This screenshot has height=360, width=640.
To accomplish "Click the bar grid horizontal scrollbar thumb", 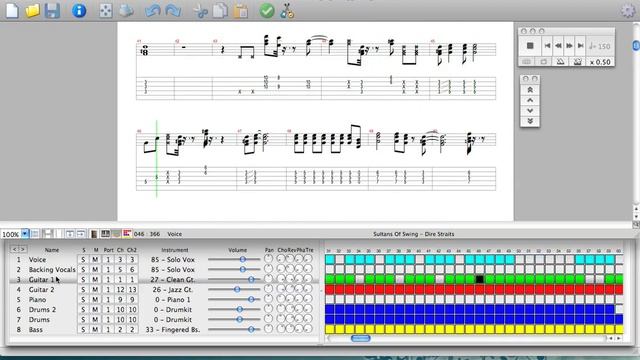I will [x=360, y=338].
